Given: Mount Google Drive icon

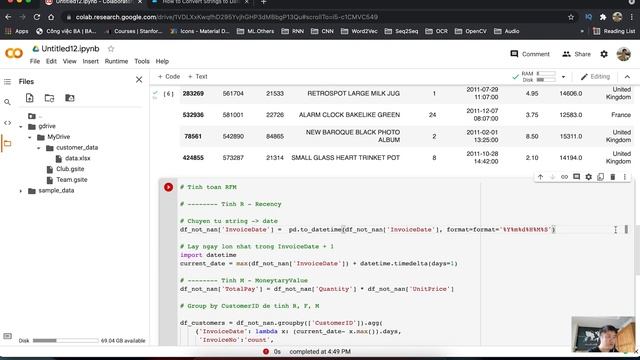Looking at the screenshot, I should point(70,98).
